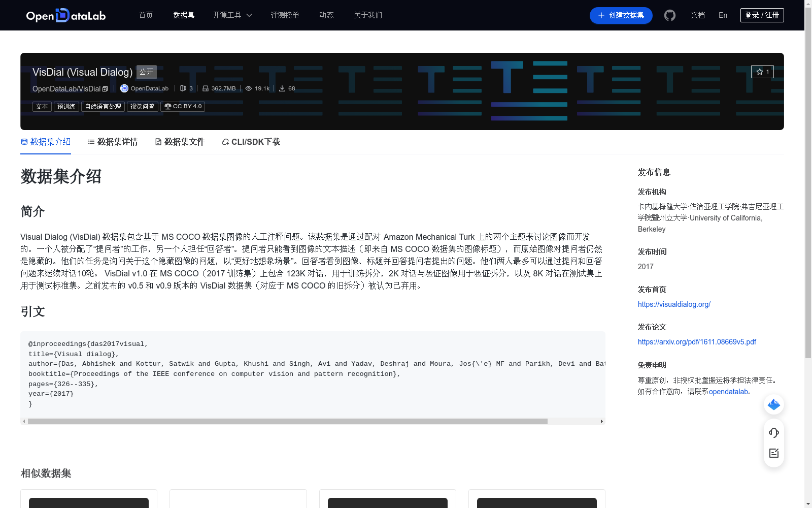Click the VisDial (Visual Dialog) title
This screenshot has width=812, height=508.
click(x=82, y=72)
